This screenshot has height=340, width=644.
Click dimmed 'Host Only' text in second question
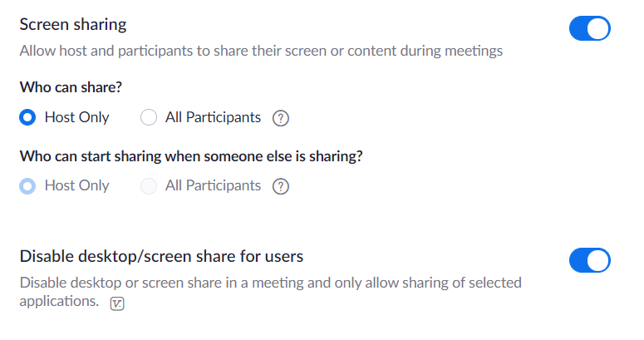(x=76, y=186)
